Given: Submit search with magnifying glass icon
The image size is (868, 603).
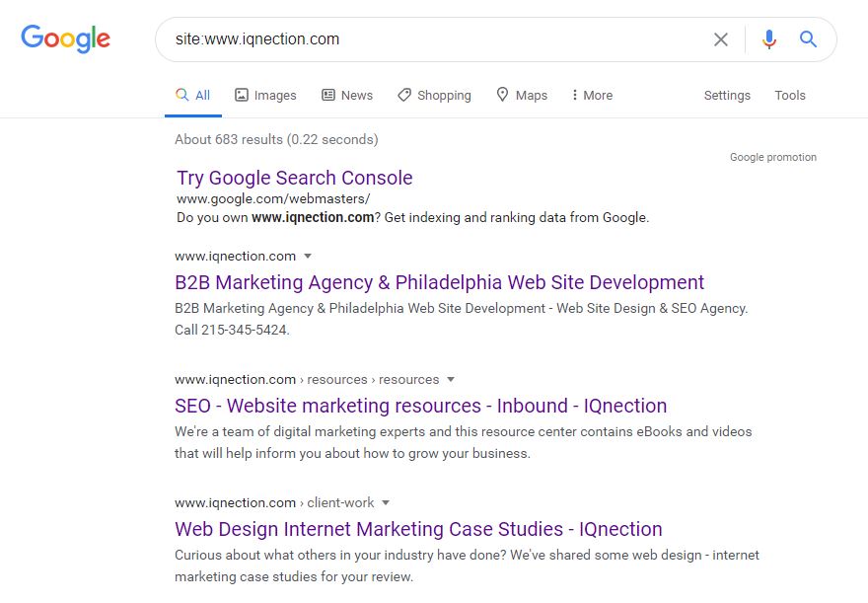Looking at the screenshot, I should tap(808, 39).
